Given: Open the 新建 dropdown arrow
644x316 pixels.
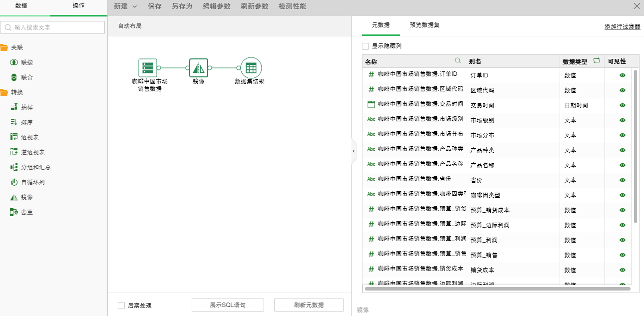Looking at the screenshot, I should 135,6.
